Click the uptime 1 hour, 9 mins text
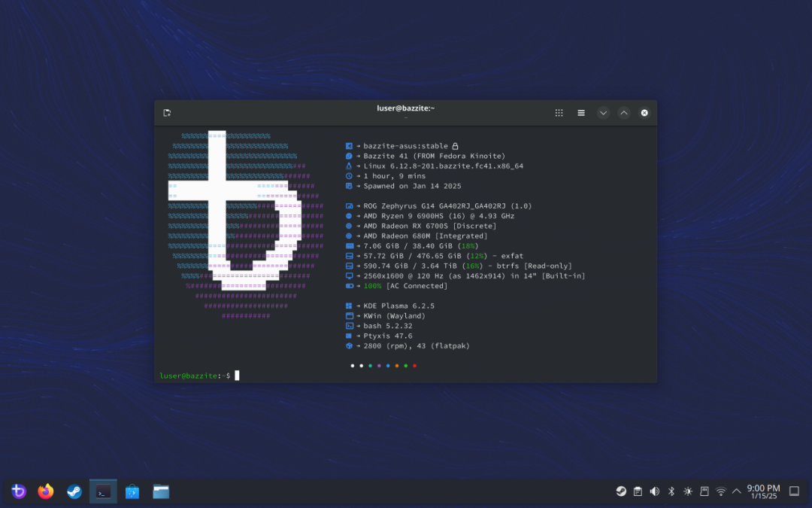Viewport: 812px width, 508px height. coord(395,175)
